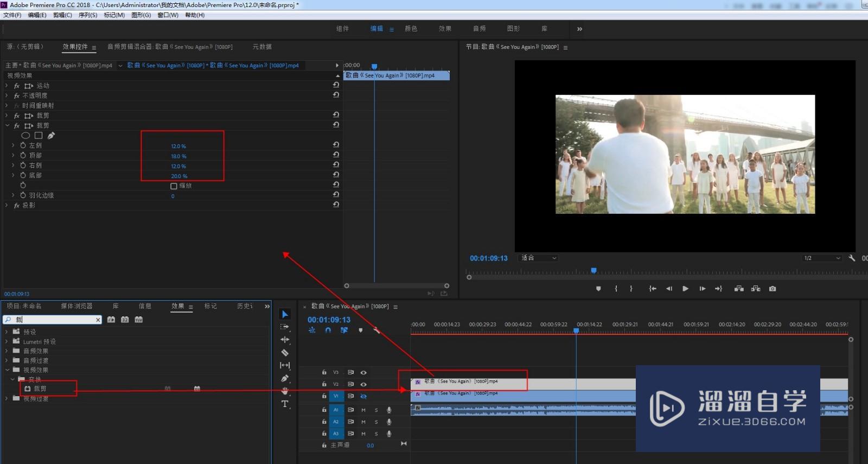
Task: Mark Out point in the Program monitor
Action: coord(631,289)
